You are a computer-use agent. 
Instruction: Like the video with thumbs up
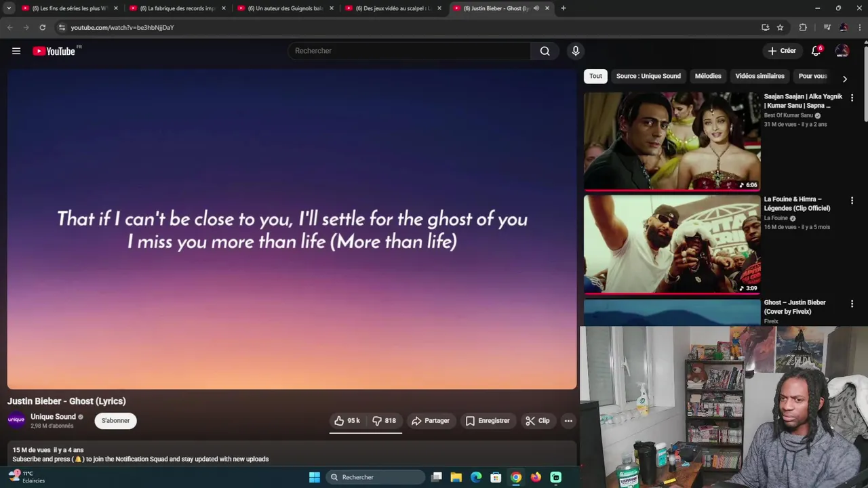click(347, 421)
